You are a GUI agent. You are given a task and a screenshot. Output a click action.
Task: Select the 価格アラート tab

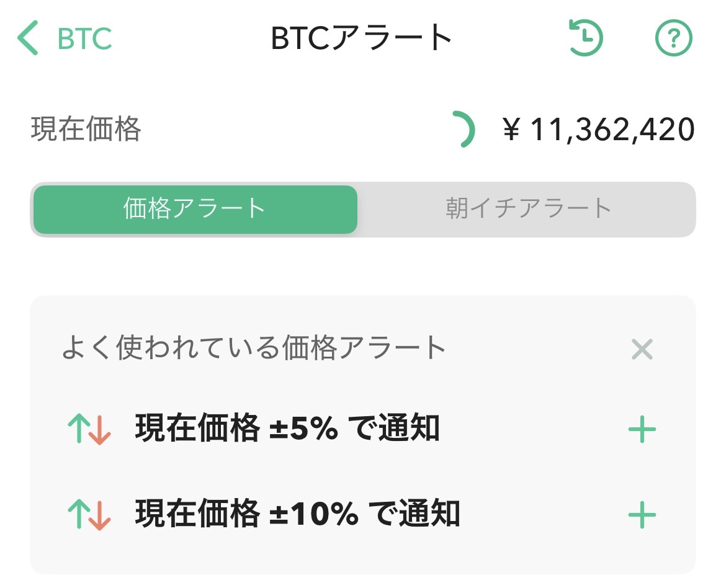195,209
